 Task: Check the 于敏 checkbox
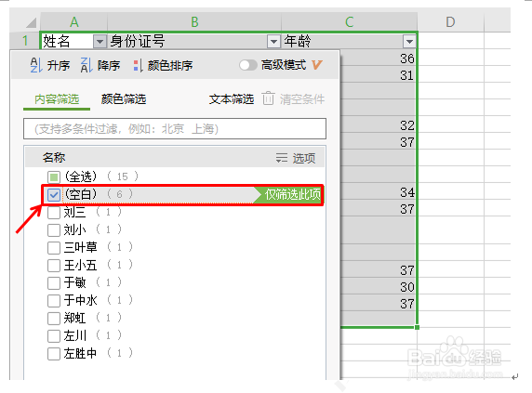[54, 282]
